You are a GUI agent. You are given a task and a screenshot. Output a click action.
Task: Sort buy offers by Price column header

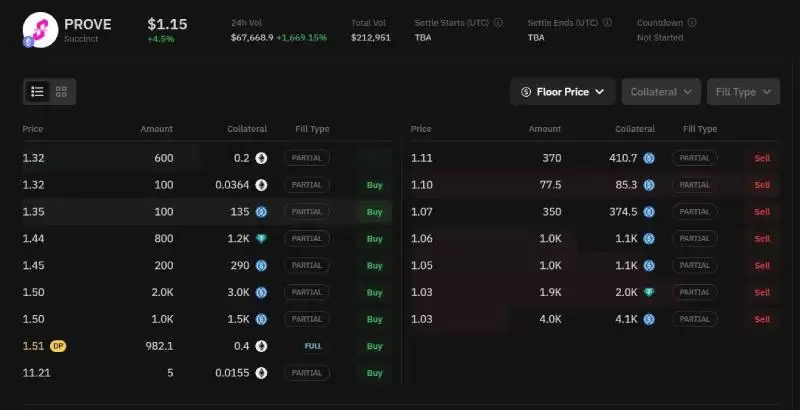(x=33, y=129)
